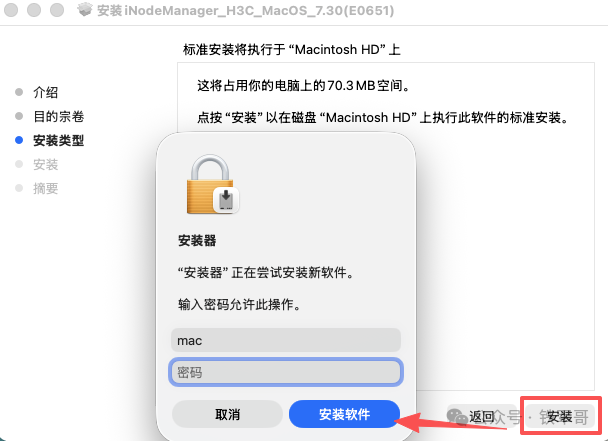Viewport: 608px width, 441px height.
Task: Click the gray bullet beside 介绍
Action: [x=19, y=92]
